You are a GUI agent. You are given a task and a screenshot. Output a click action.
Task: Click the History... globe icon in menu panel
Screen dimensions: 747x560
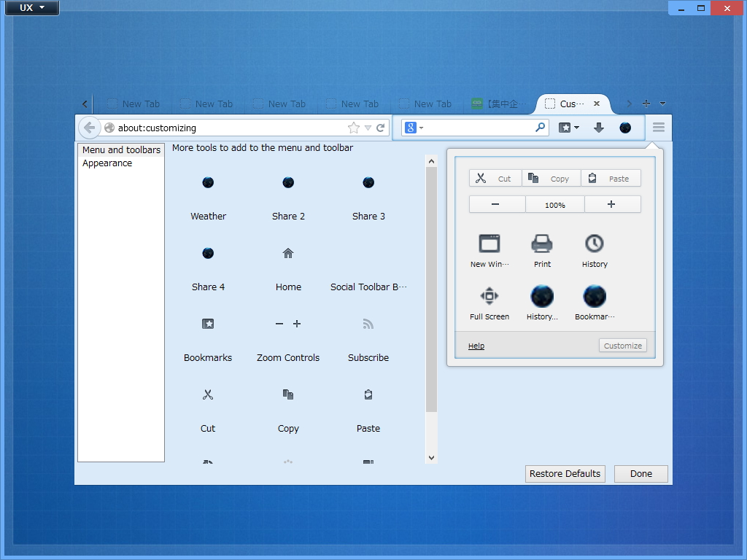[x=542, y=296]
